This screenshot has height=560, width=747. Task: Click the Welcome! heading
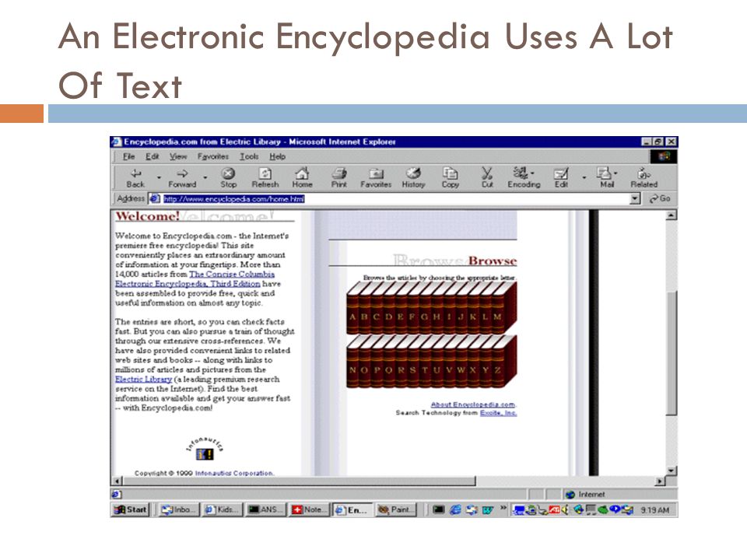pyautogui.click(x=147, y=216)
